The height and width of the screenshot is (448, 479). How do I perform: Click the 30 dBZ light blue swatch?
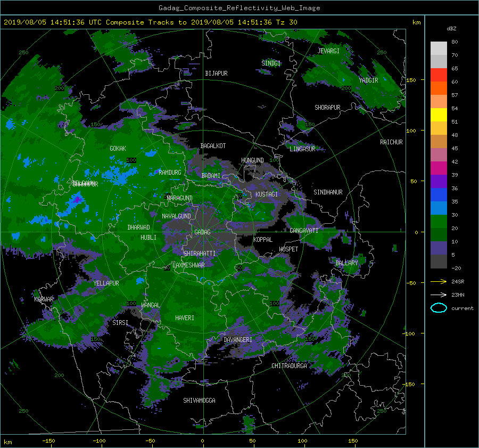coord(439,208)
